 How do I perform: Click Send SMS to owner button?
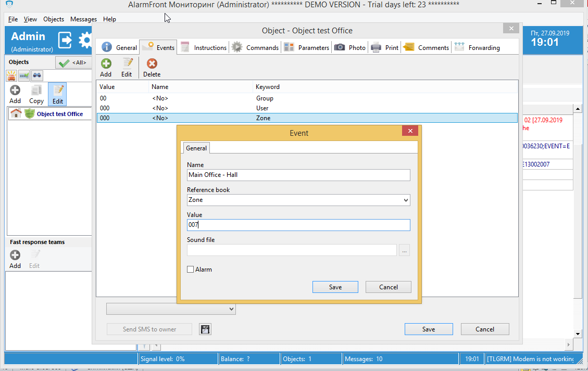[x=149, y=329]
